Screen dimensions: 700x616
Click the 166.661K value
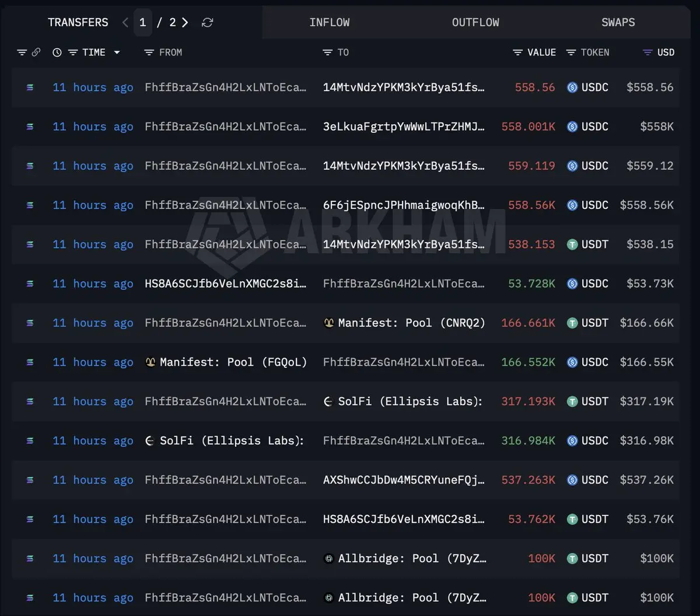(x=528, y=323)
